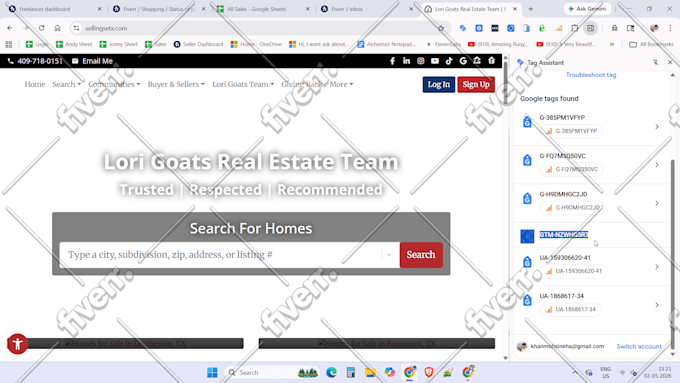680x383 pixels.
Task: Open the Alchemist Notepad bookmark
Action: (386, 44)
